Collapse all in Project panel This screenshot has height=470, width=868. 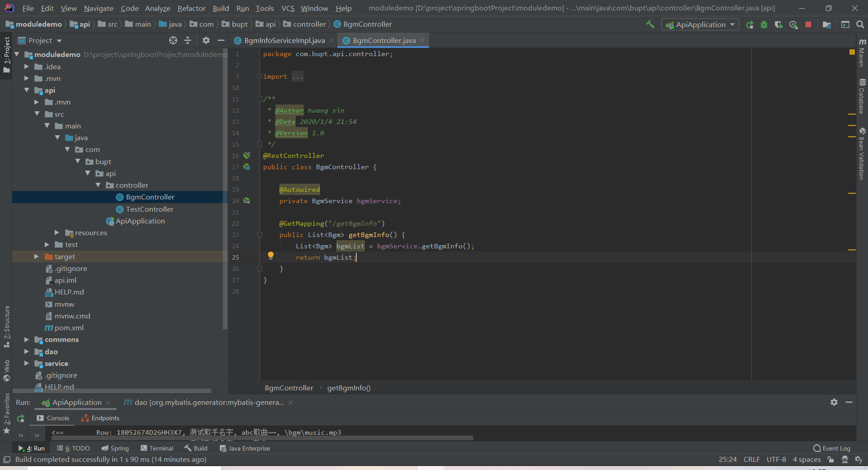[x=188, y=40]
